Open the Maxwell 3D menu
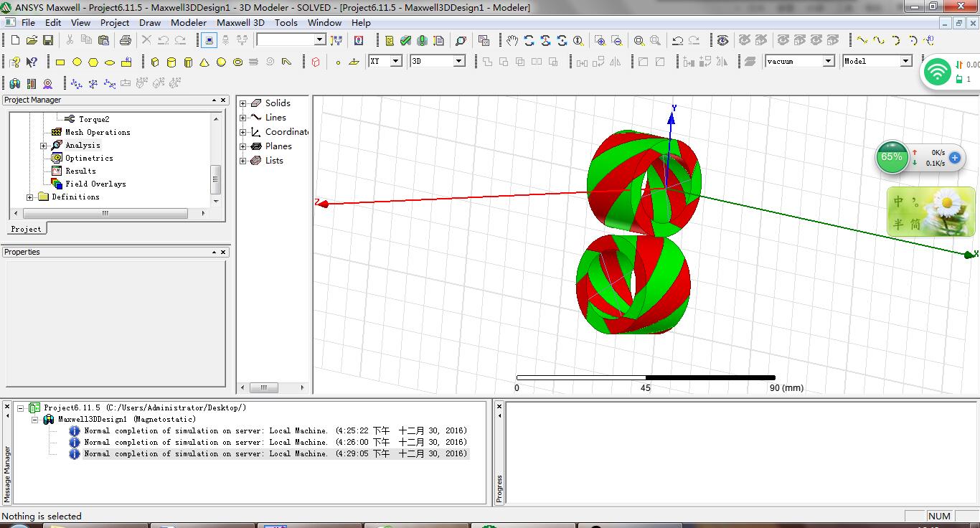This screenshot has height=528, width=980. point(240,22)
